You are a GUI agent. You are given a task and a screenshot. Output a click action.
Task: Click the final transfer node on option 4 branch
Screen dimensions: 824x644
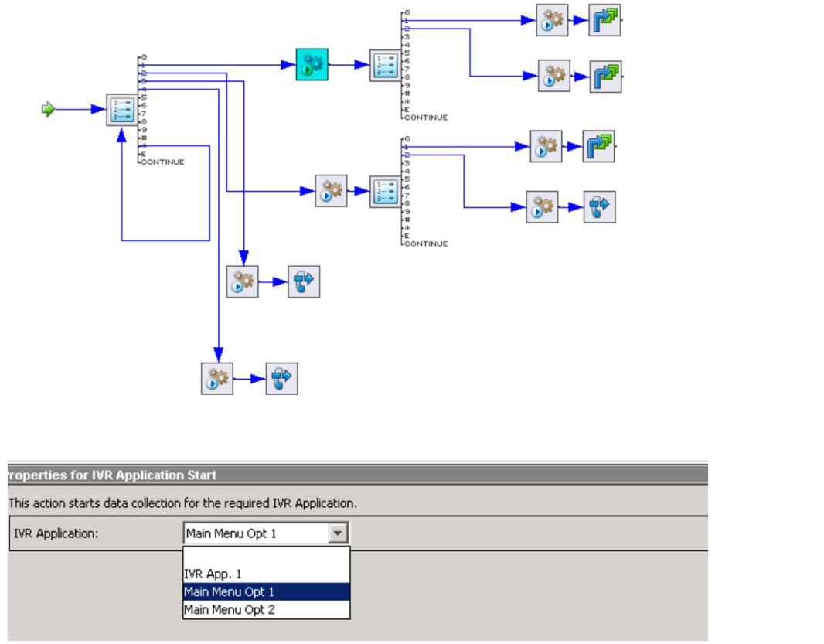click(x=281, y=379)
